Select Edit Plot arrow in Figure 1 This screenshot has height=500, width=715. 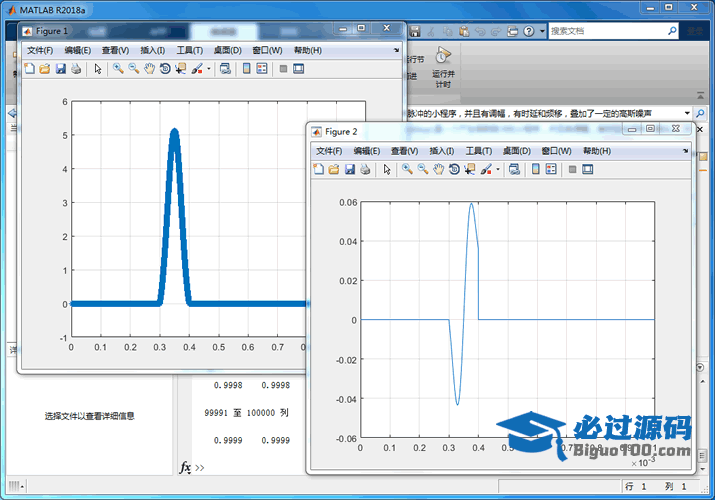tap(98, 69)
